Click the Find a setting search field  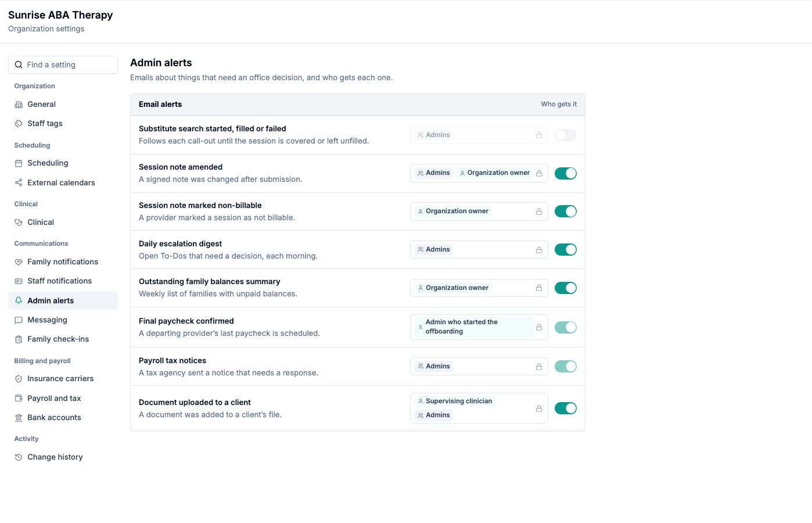click(x=63, y=65)
